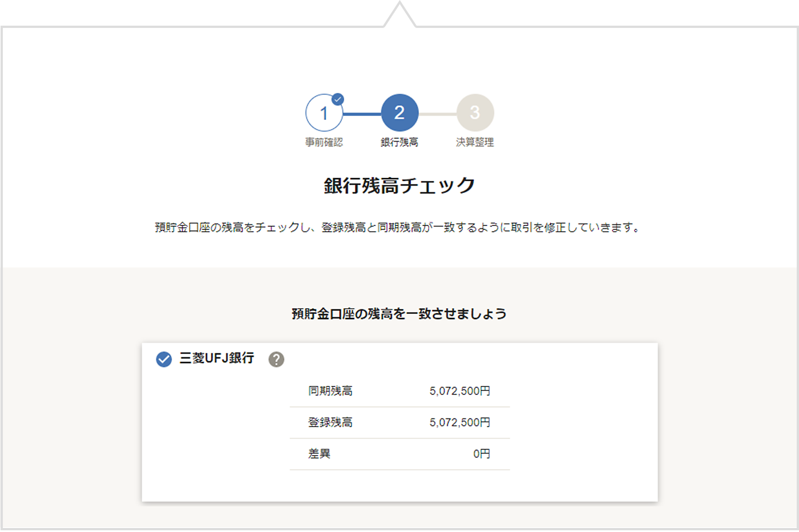Image resolution: width=799 pixels, height=532 pixels.
Task: Select the 同期残高 amount 5,072,500円
Action: click(x=459, y=391)
